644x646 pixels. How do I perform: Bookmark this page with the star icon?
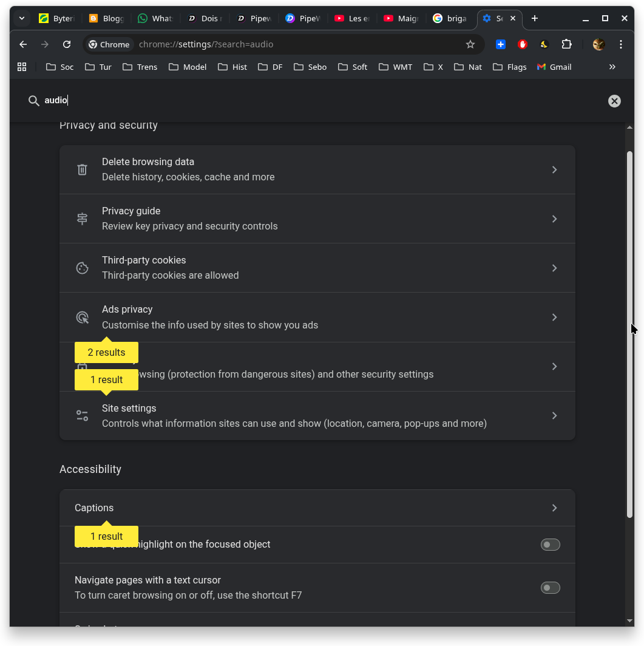coord(470,44)
